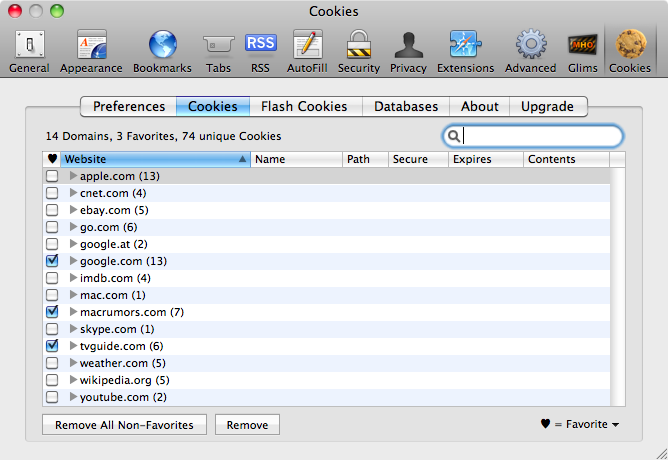The width and height of the screenshot is (668, 460).
Task: Uncheck favorite box for tvguide.com
Action: (52, 345)
